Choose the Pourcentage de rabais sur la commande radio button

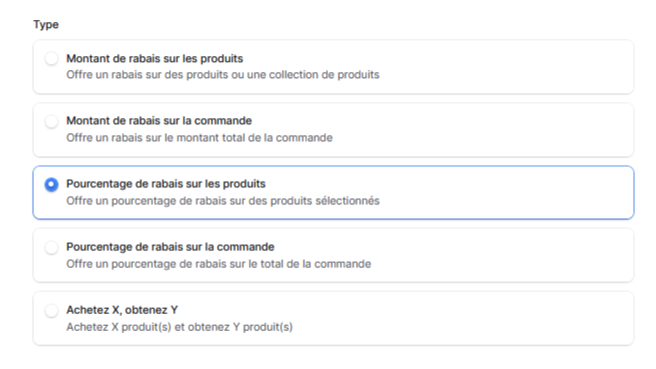pyautogui.click(x=51, y=247)
